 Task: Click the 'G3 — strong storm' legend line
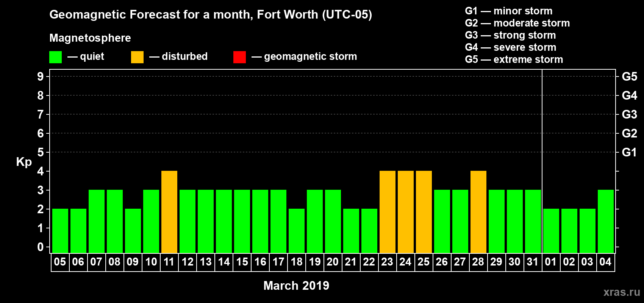tap(510, 35)
